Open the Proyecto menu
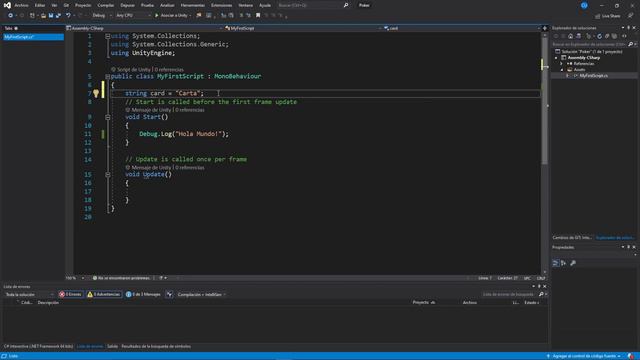Screen dimensions: 640x360 click(83, 5)
